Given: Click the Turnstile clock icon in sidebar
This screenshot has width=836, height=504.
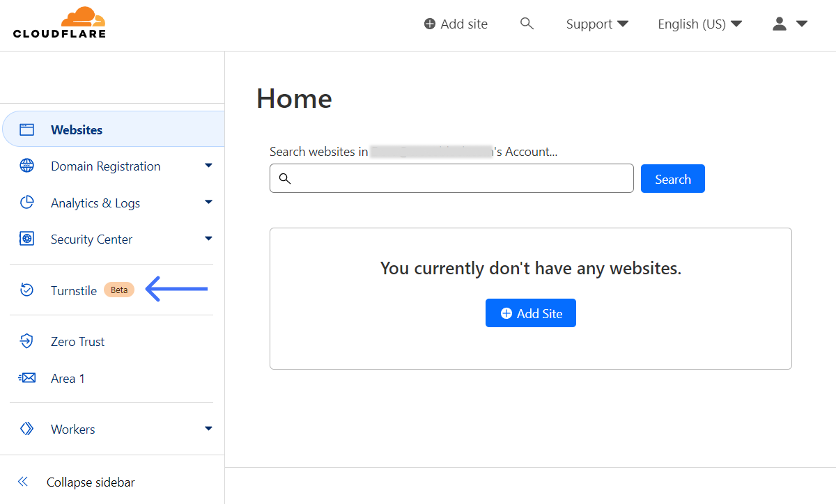Looking at the screenshot, I should [26, 290].
